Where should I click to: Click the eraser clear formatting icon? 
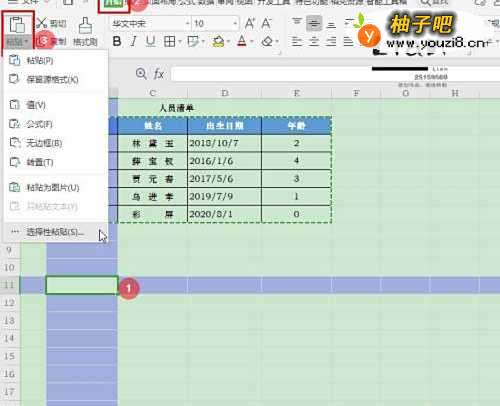pos(267,42)
